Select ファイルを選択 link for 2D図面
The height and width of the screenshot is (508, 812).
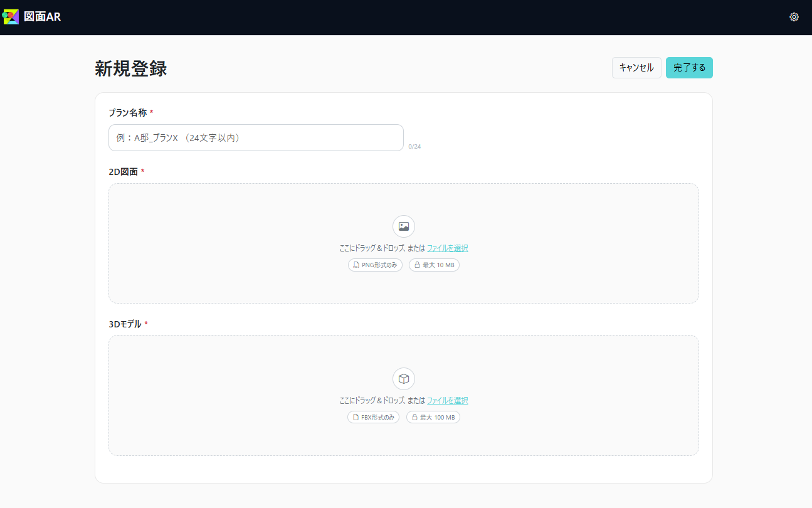[448, 248]
